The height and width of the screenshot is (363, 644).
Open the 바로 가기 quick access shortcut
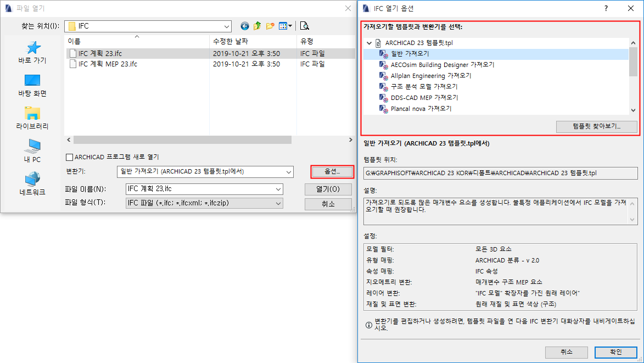tap(32, 53)
